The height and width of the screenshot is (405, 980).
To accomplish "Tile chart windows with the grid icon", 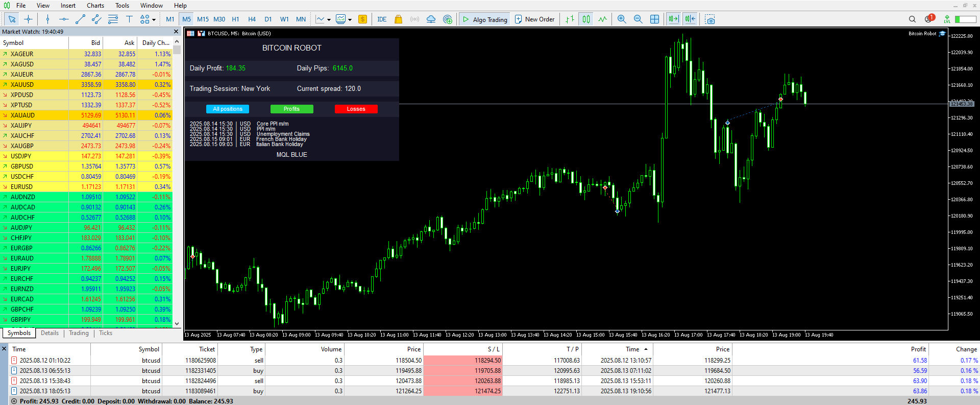I will pyautogui.click(x=654, y=19).
